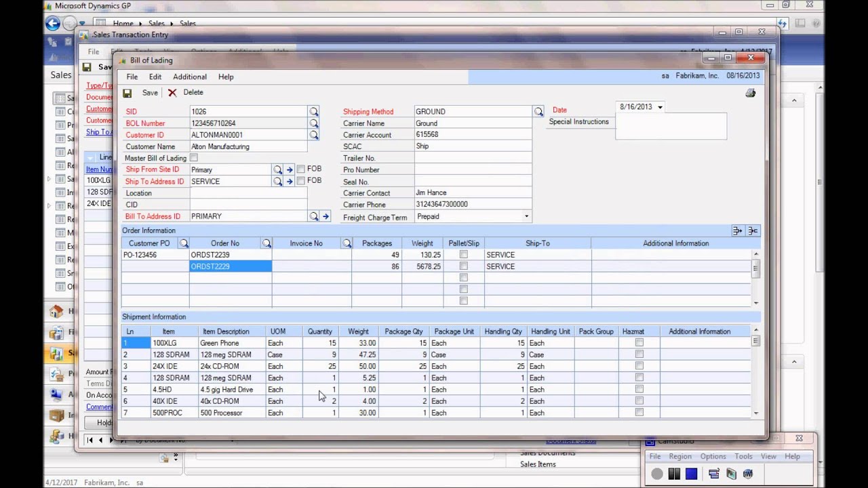Click the Seal No. input field
Viewport: 868px width, 488px height.
click(x=473, y=182)
